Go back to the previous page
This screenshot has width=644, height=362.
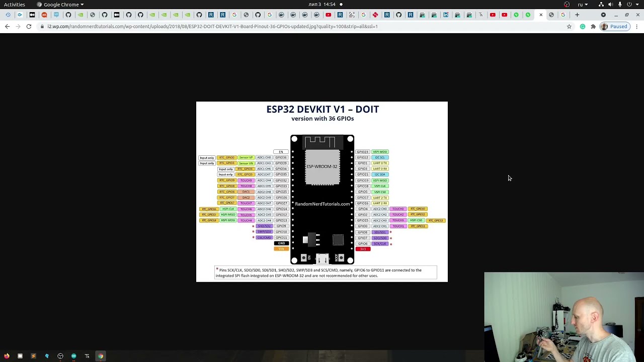[7, 26]
